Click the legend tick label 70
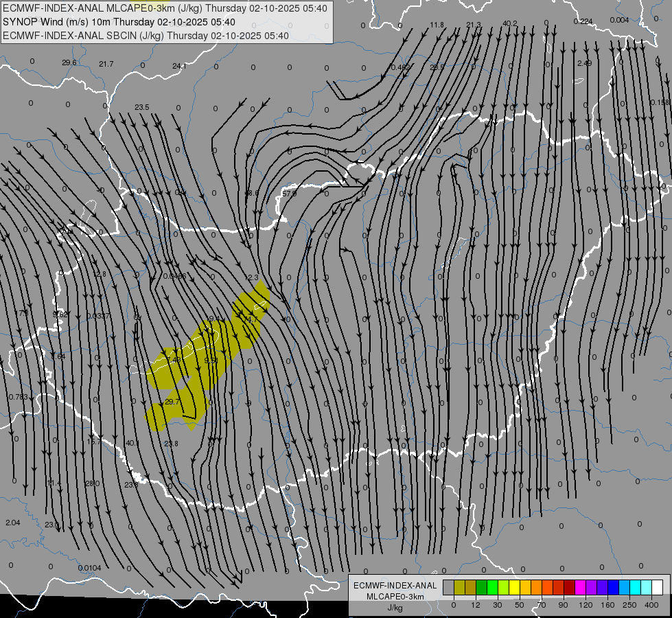 coord(542,605)
